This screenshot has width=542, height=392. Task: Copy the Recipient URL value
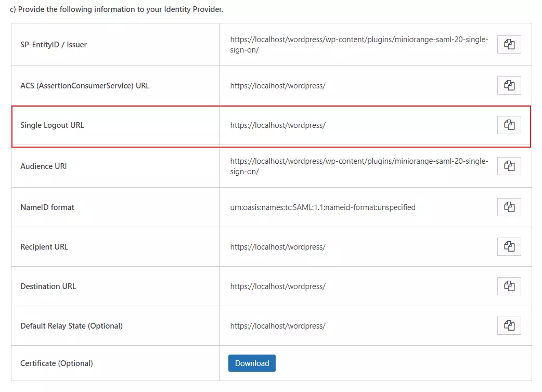[x=509, y=246]
